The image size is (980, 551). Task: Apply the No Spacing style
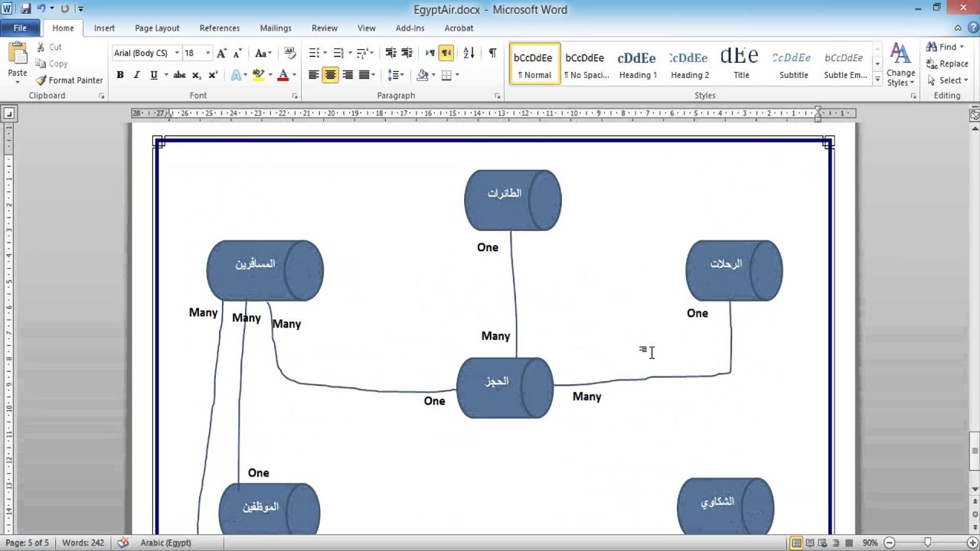coord(585,64)
